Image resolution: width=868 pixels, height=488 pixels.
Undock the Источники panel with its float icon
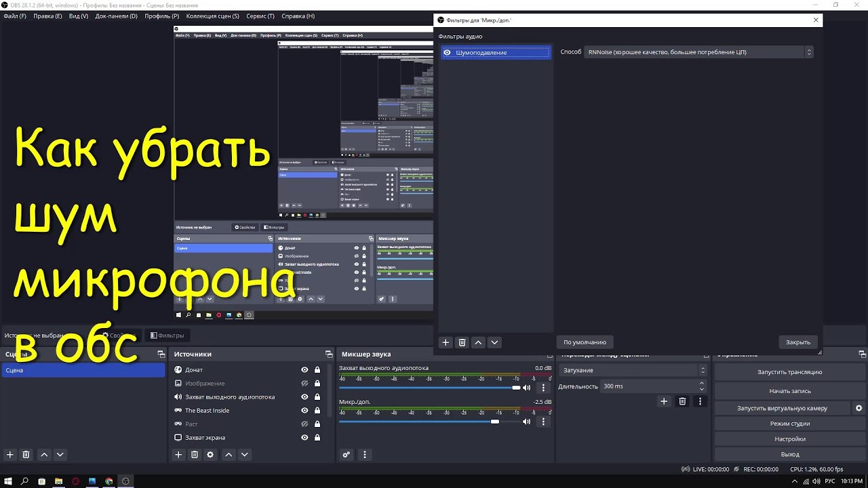click(x=329, y=354)
